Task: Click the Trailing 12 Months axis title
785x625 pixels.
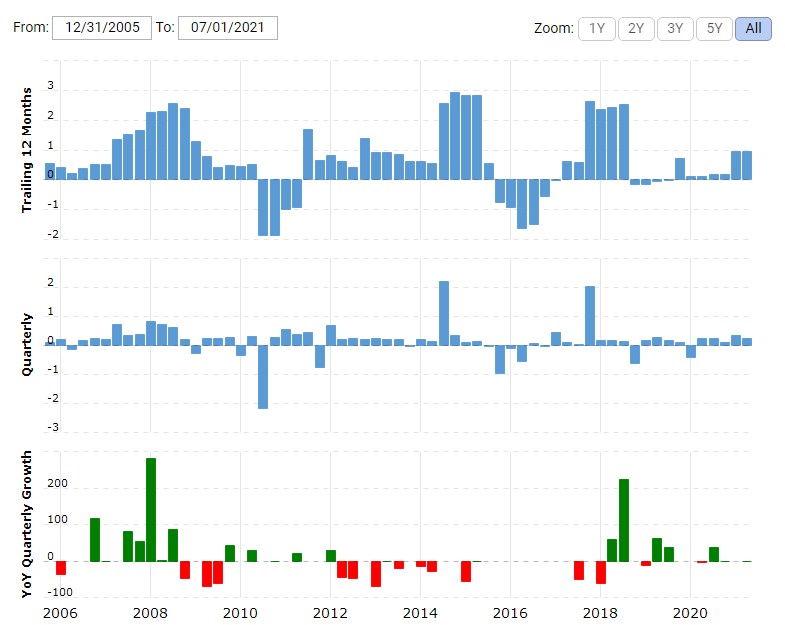Action: tap(26, 150)
